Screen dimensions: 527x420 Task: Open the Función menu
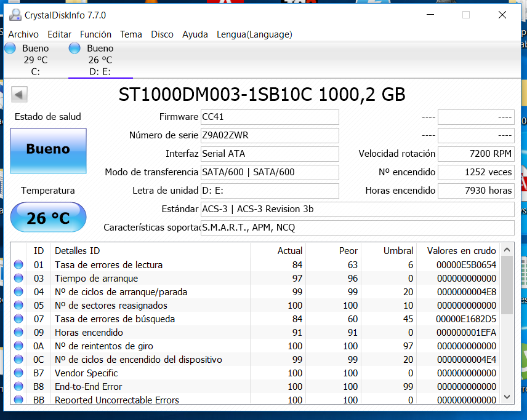[96, 34]
